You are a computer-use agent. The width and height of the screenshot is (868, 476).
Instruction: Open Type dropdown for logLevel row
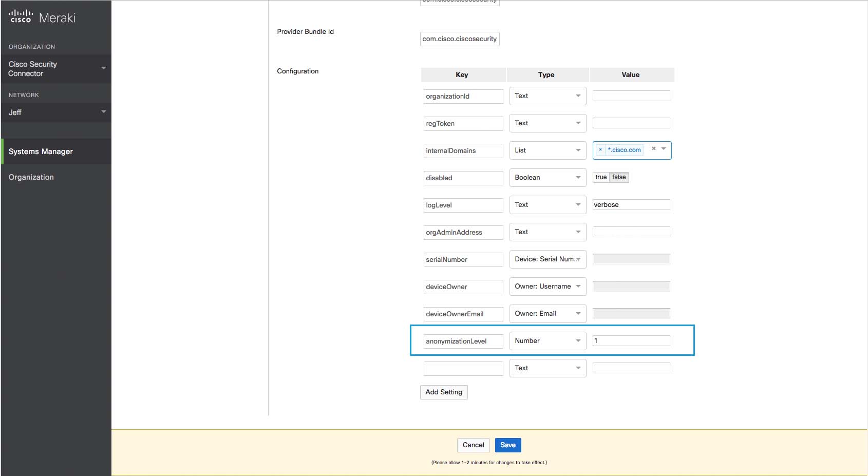(x=548, y=205)
